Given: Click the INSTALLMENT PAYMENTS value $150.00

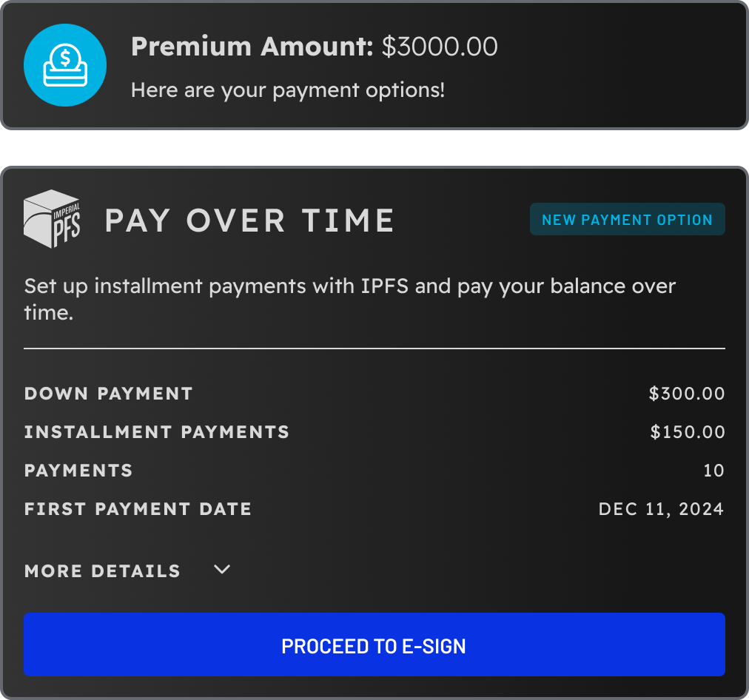Looking at the screenshot, I should 686,432.
